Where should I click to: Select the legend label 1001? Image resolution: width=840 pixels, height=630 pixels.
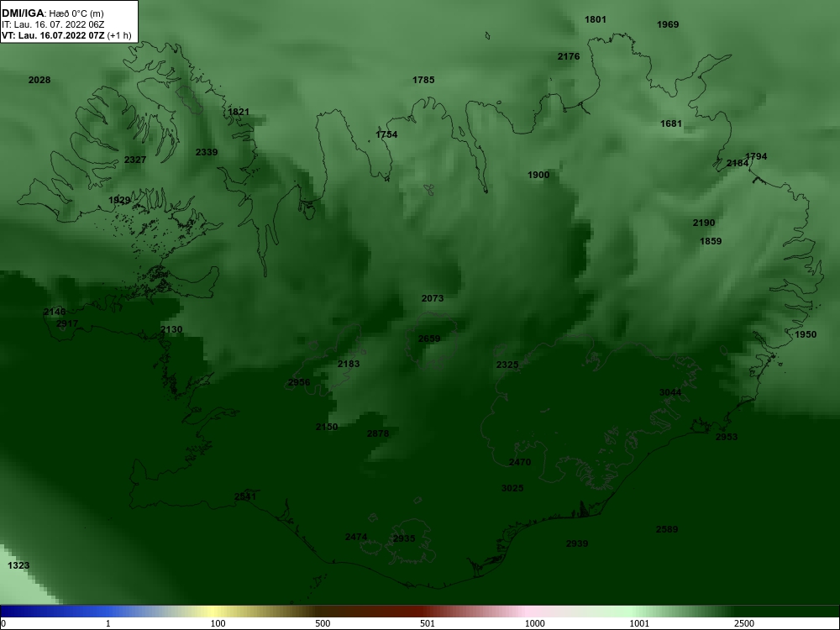tap(639, 623)
